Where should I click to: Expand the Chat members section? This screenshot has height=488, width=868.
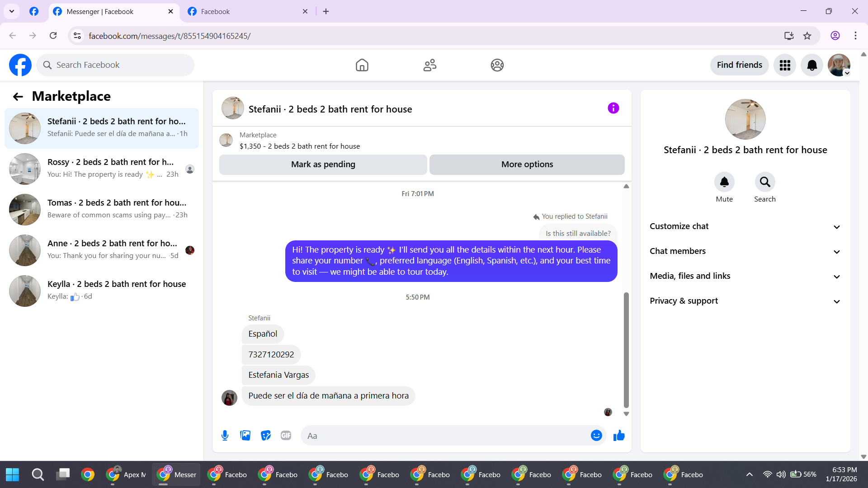pyautogui.click(x=745, y=251)
